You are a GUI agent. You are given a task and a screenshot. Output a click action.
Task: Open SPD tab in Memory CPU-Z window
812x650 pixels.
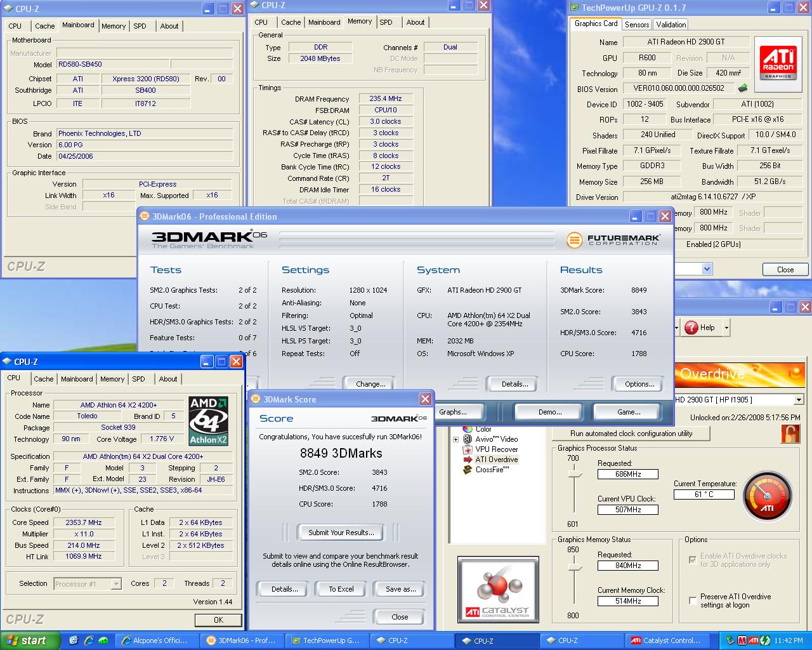[x=386, y=22]
